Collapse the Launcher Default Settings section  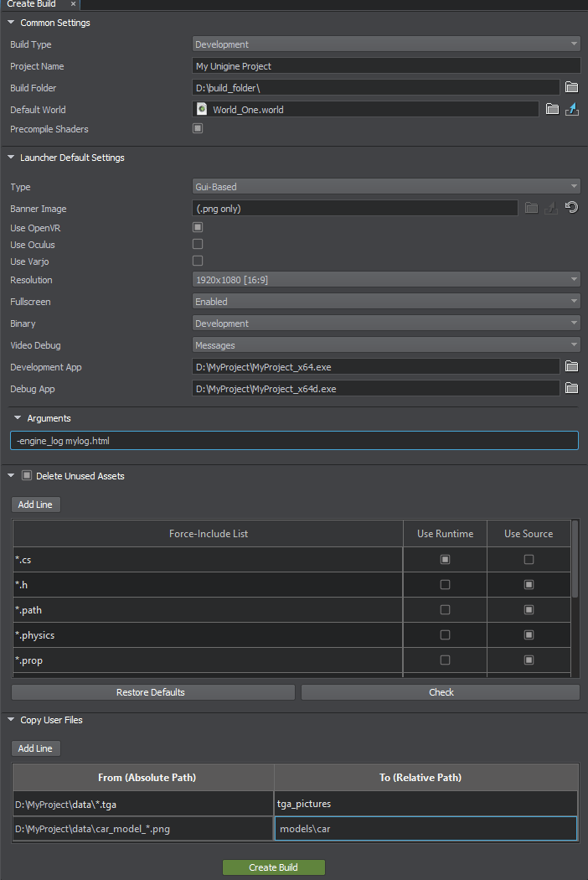11,158
